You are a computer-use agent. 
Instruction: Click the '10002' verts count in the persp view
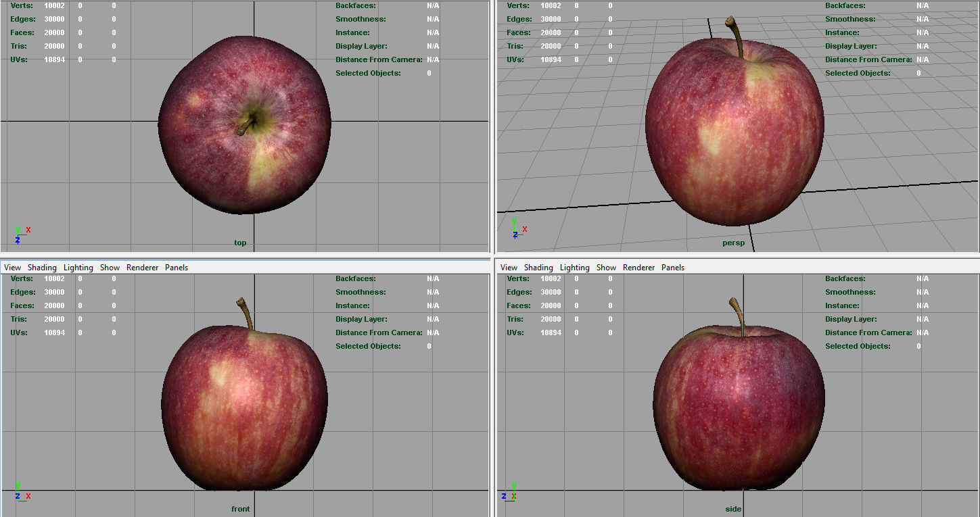coord(551,5)
